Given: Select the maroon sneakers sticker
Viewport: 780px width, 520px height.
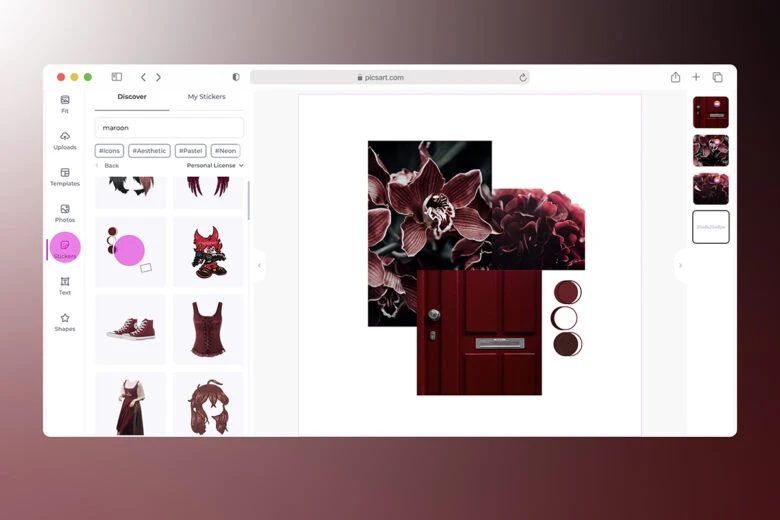Looking at the screenshot, I should coord(131,329).
